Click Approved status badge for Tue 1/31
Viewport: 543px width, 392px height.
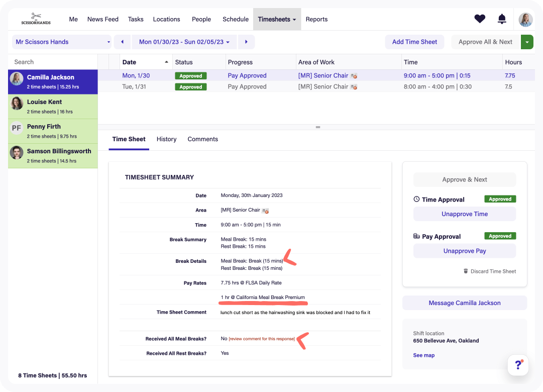(x=191, y=87)
